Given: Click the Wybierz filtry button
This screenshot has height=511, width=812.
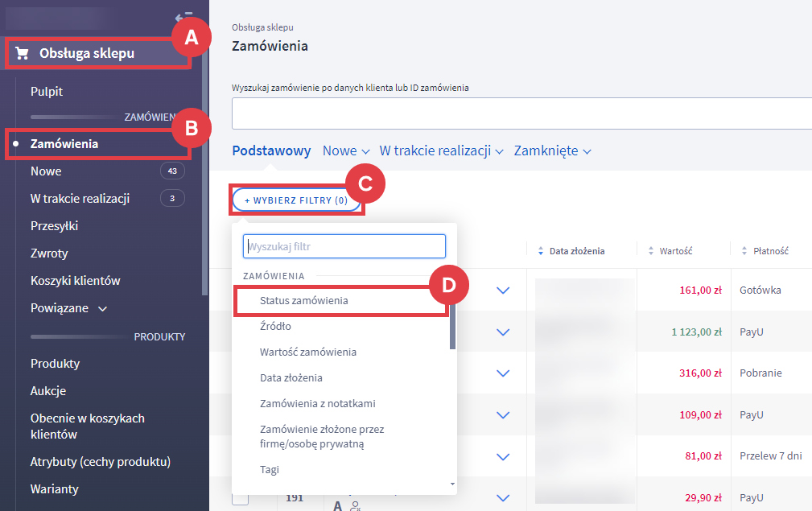Looking at the screenshot, I should click(x=296, y=200).
